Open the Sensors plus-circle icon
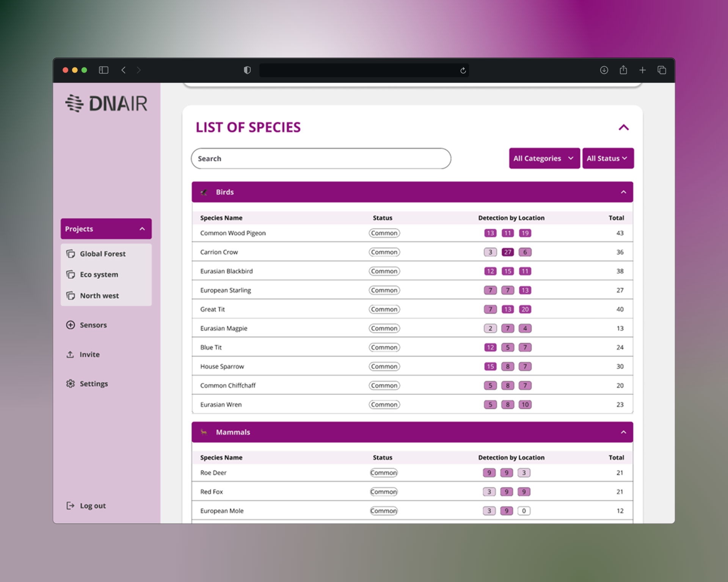This screenshot has width=728, height=582. (71, 325)
